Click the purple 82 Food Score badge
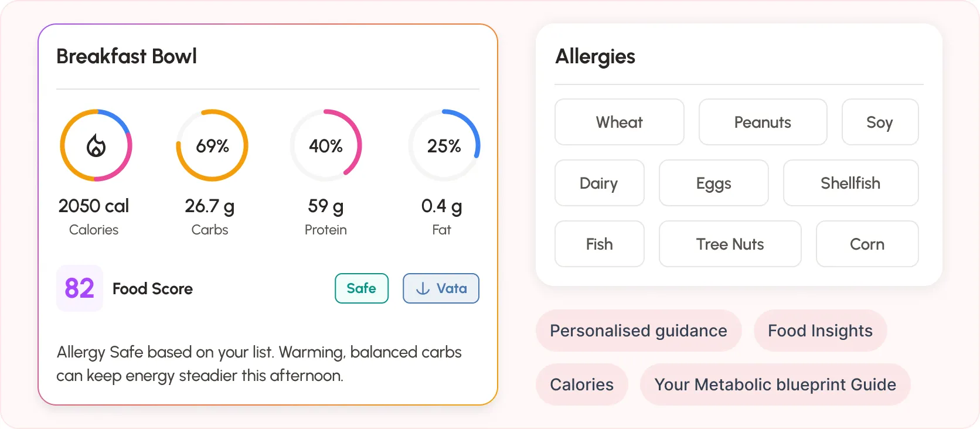This screenshot has width=980, height=429. coord(79,288)
